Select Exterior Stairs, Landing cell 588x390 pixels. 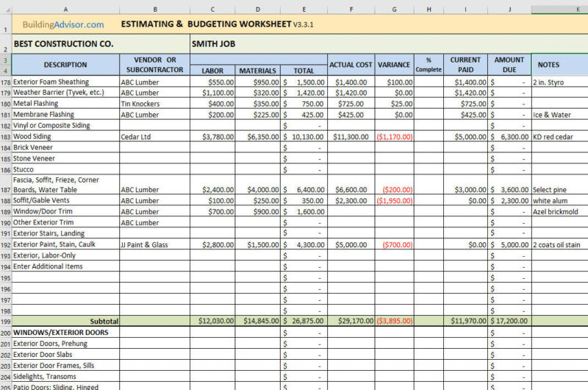pos(65,233)
